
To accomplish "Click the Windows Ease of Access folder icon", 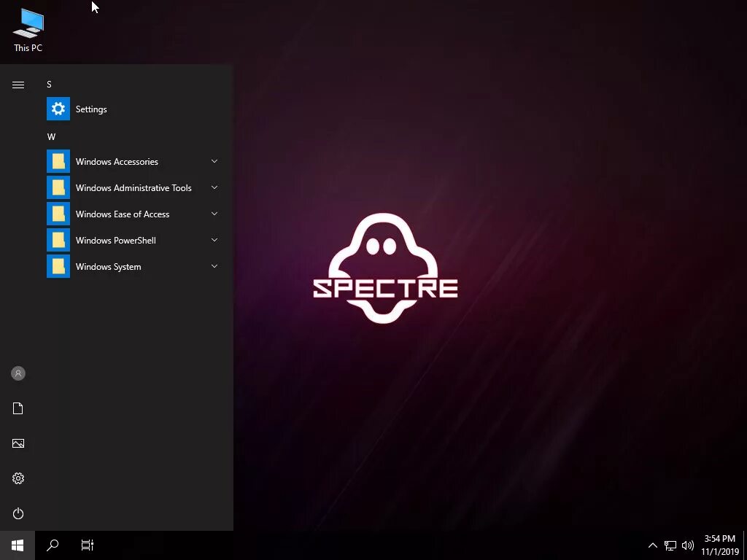I will point(58,214).
